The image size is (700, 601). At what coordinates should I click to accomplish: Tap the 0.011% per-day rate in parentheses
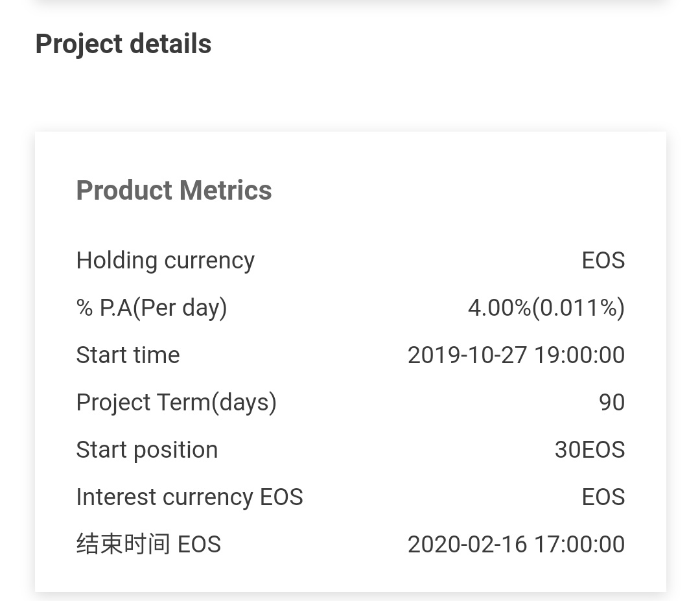click(578, 307)
